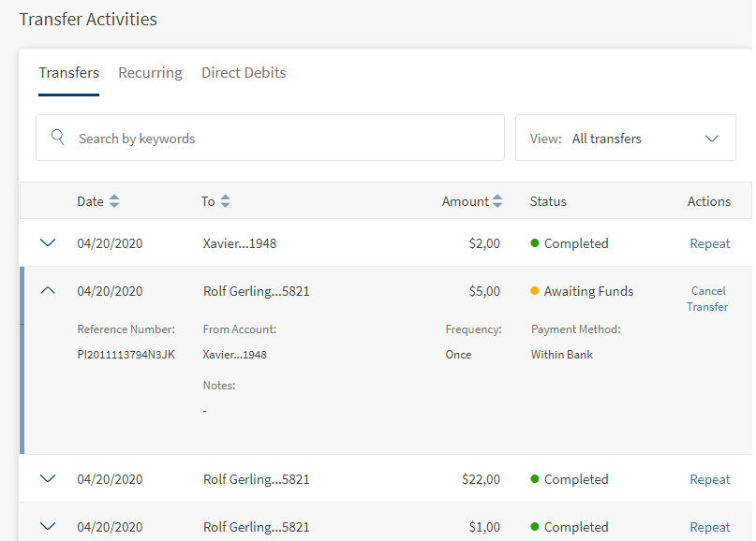
Task: Expand the $2,00 Xavier transfer row
Action: click(x=48, y=243)
